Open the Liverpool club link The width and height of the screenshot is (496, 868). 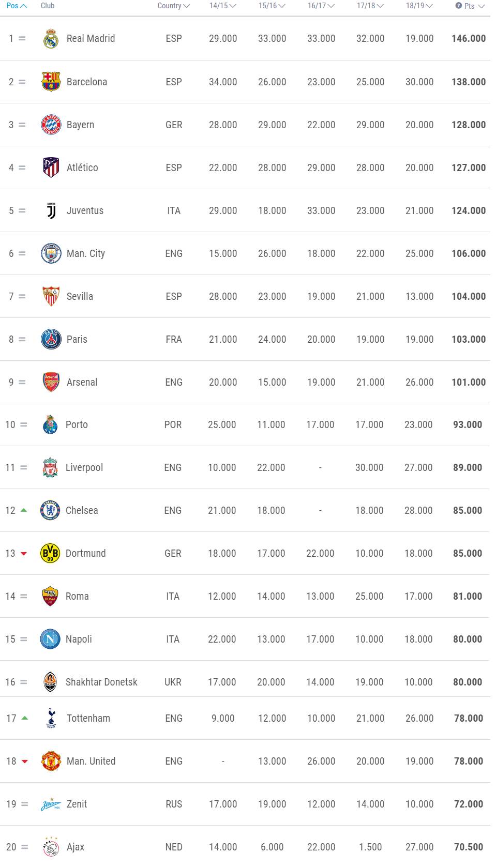[84, 468]
